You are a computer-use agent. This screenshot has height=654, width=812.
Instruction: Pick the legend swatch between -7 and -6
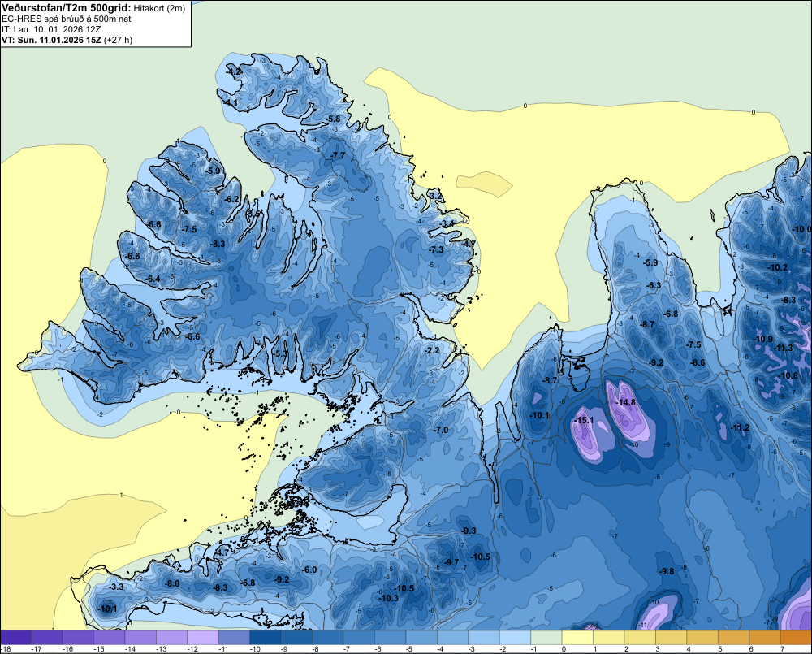click(360, 637)
